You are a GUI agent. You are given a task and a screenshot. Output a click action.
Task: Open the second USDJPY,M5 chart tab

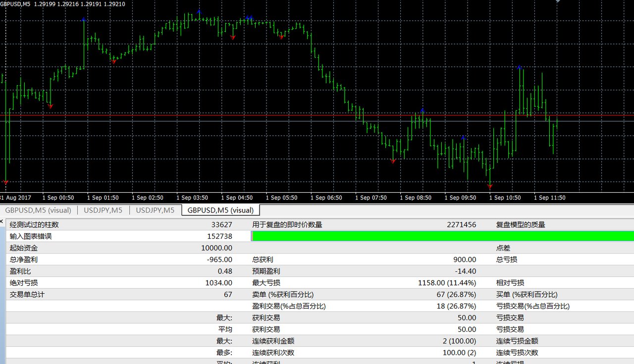point(155,210)
